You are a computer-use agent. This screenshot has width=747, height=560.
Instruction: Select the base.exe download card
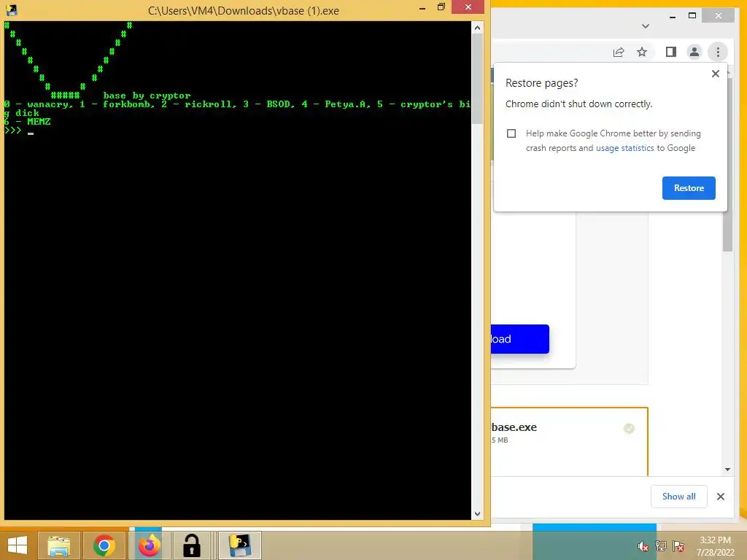click(x=569, y=441)
